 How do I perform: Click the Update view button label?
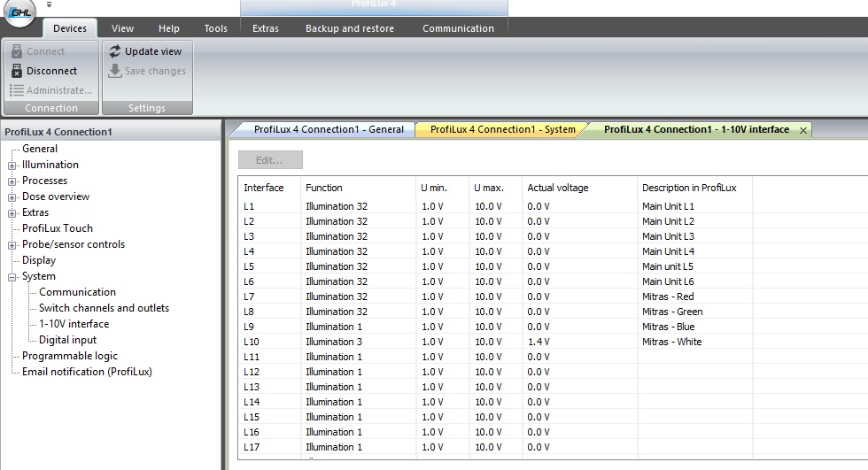point(153,51)
